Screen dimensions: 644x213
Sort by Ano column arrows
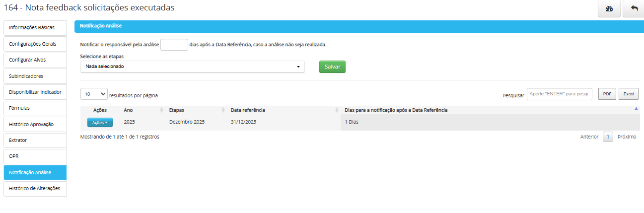click(x=161, y=110)
